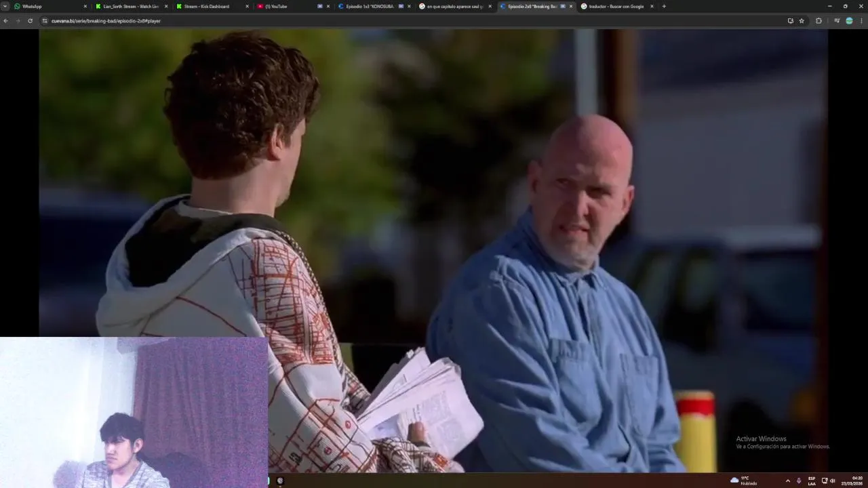Open the media controls toolbar icon
868x488 pixels.
coord(837,21)
